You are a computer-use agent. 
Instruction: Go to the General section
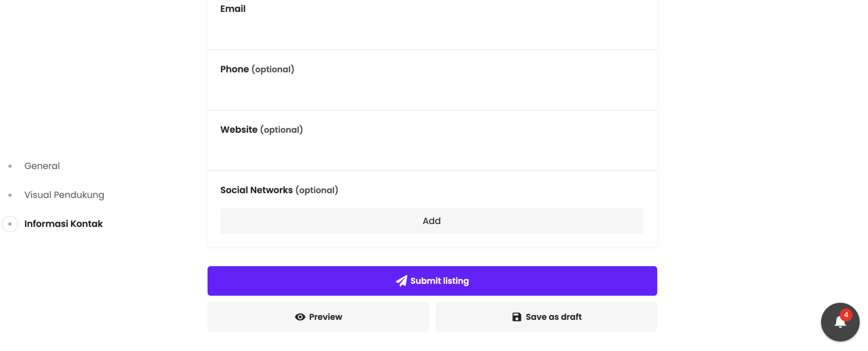tap(42, 166)
